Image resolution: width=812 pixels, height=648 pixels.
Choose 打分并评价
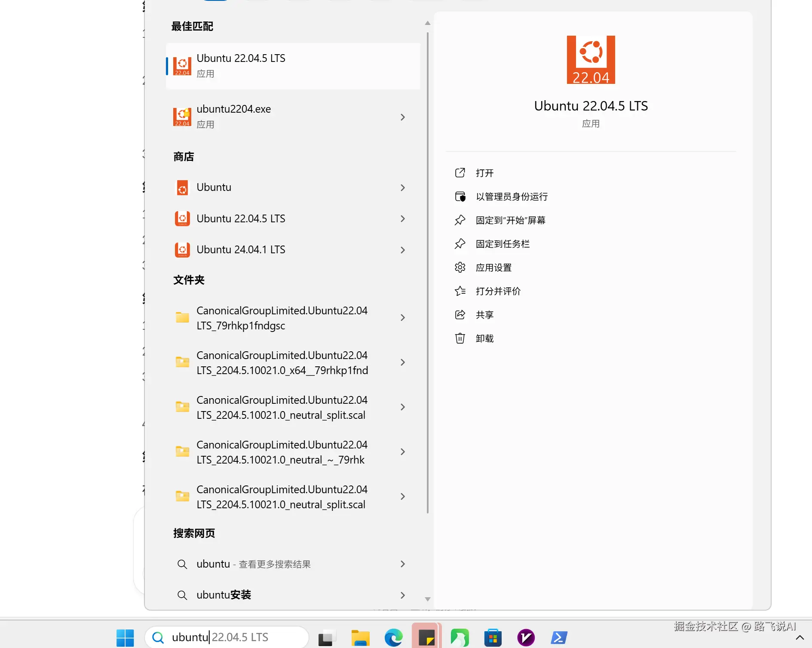[x=498, y=291]
